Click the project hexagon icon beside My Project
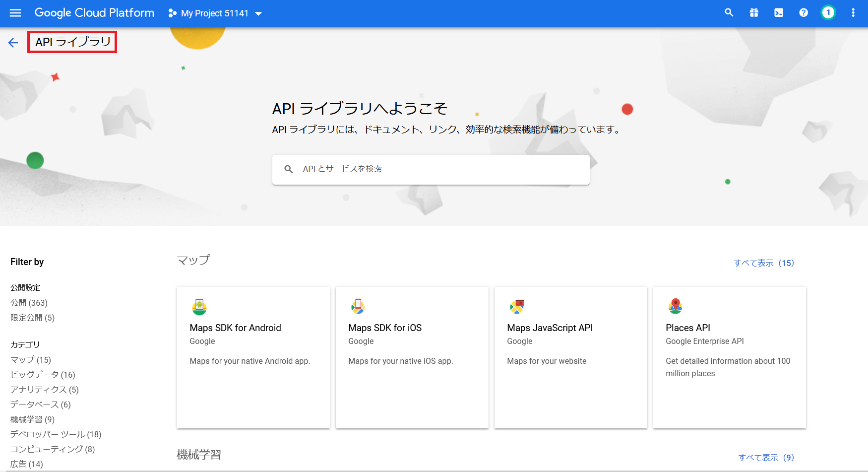The image size is (868, 472). [x=173, y=13]
